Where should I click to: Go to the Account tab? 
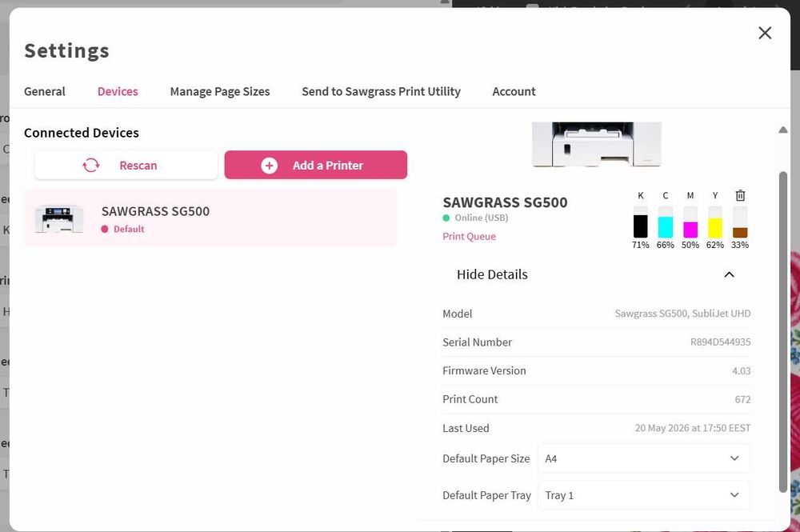514,92
